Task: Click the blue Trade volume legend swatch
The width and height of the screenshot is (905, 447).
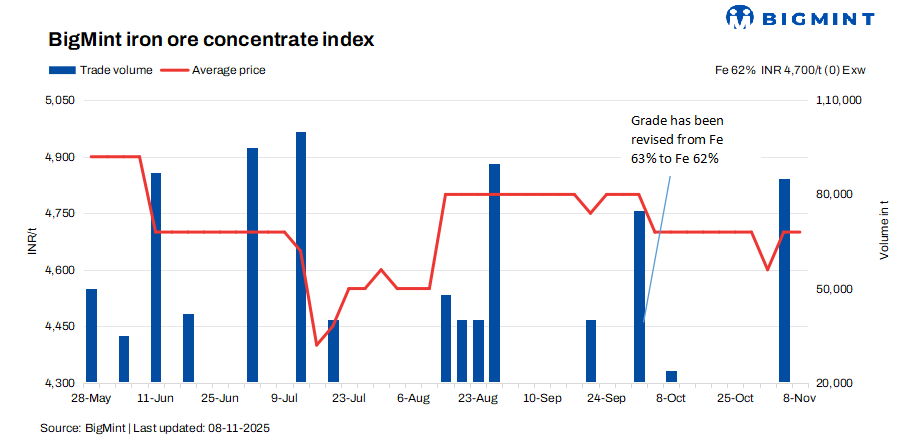Action: click(x=61, y=70)
